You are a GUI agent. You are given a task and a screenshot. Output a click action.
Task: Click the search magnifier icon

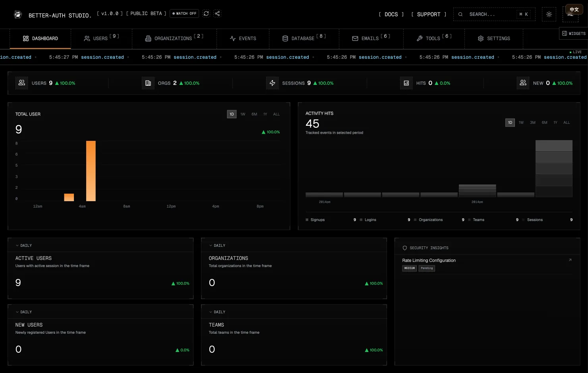[460, 14]
